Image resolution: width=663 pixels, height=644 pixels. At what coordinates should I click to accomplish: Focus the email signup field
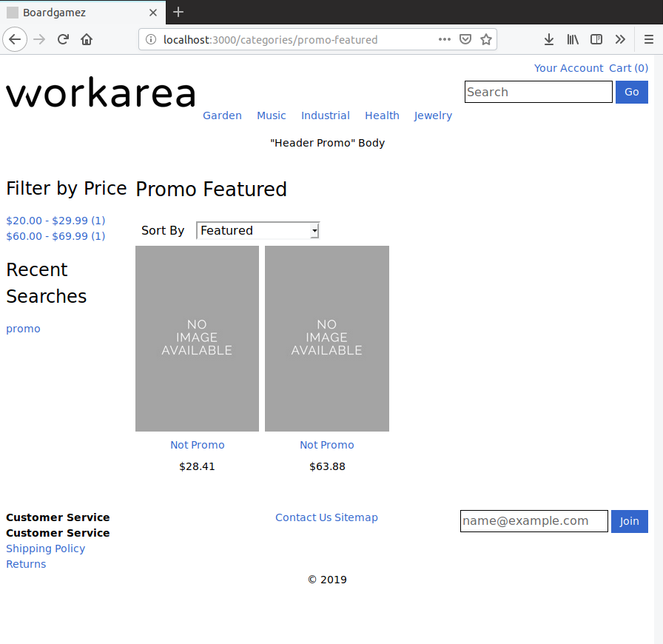point(534,521)
